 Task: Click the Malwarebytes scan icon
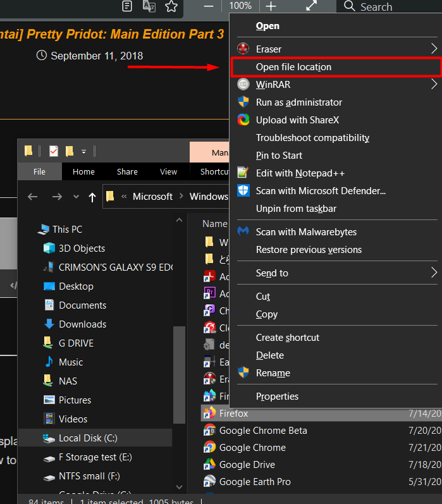(243, 232)
